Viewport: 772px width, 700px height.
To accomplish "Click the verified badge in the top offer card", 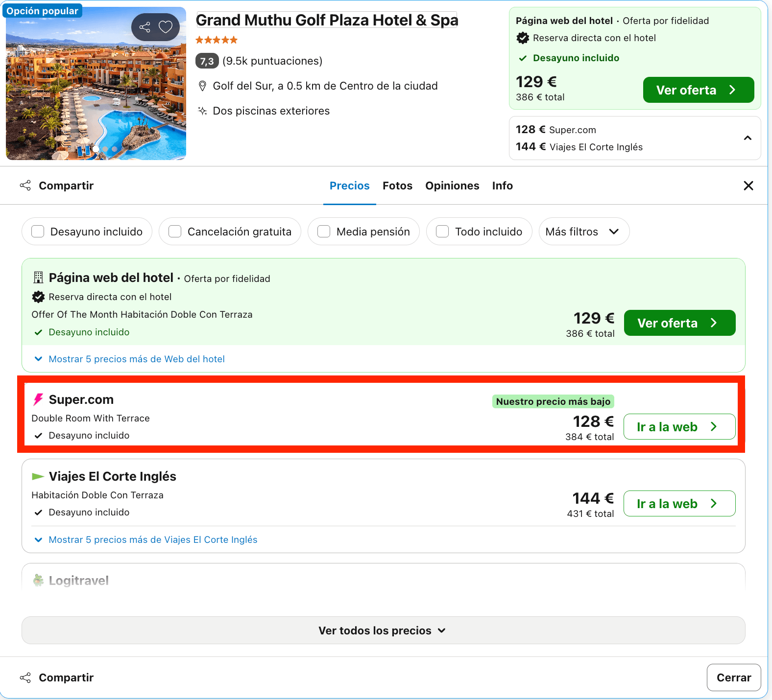I will coord(523,38).
